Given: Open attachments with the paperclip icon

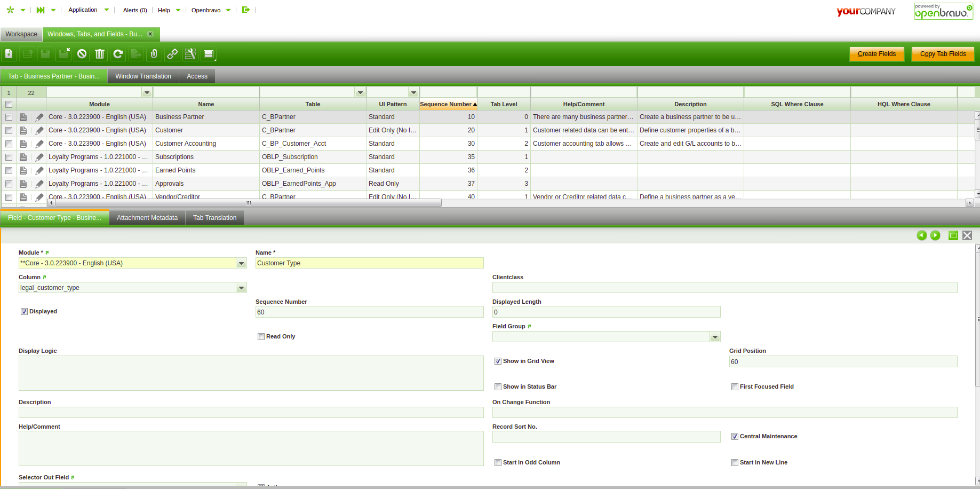Looking at the screenshot, I should (154, 54).
